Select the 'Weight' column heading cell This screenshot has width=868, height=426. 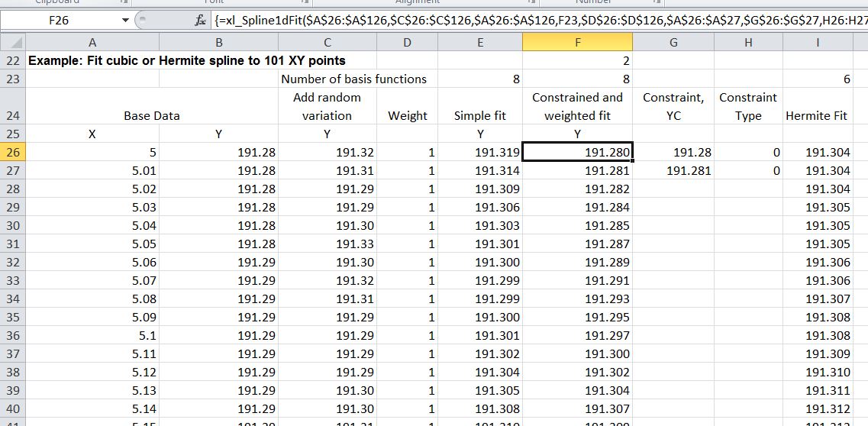click(407, 115)
